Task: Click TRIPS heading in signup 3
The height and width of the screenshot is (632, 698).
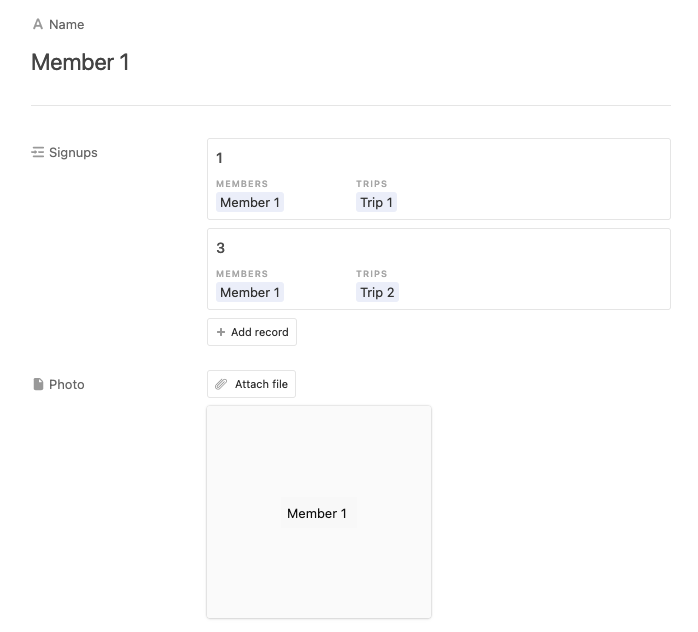Action: coord(372,274)
